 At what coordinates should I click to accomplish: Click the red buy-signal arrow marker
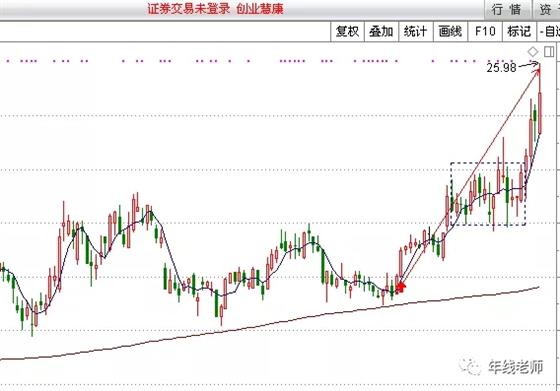click(x=401, y=287)
